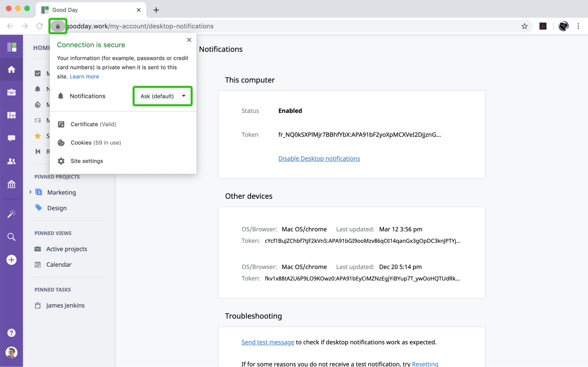The width and height of the screenshot is (588, 367).
Task: Click the bell icon beside Notifications in popup
Action: click(61, 96)
